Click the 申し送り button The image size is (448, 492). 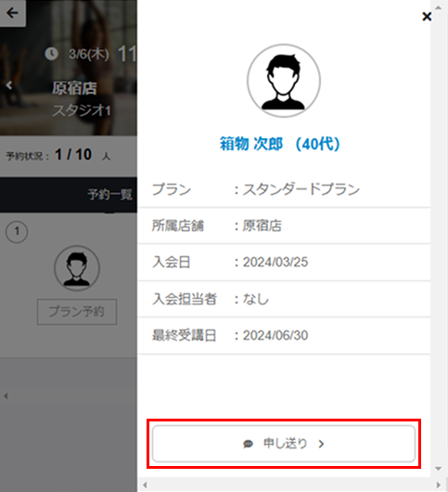pyautogui.click(x=284, y=444)
